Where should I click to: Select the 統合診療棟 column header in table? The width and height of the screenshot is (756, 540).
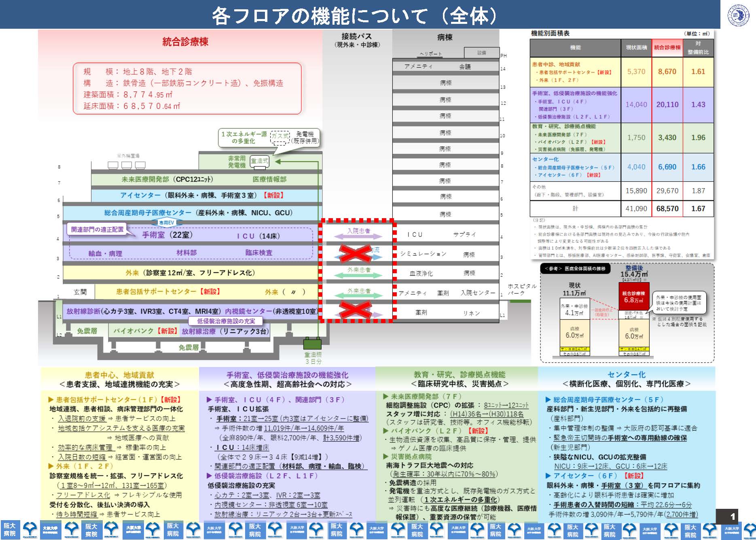(x=667, y=48)
